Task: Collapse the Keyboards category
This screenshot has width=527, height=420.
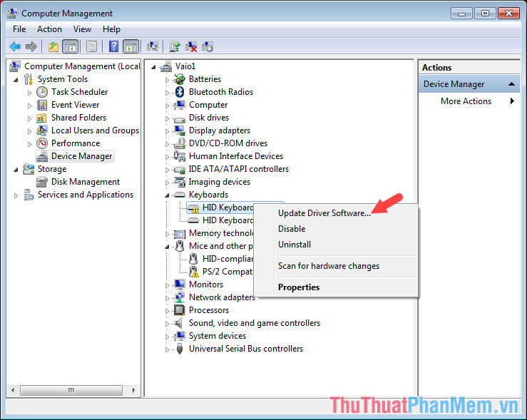Action: point(167,195)
